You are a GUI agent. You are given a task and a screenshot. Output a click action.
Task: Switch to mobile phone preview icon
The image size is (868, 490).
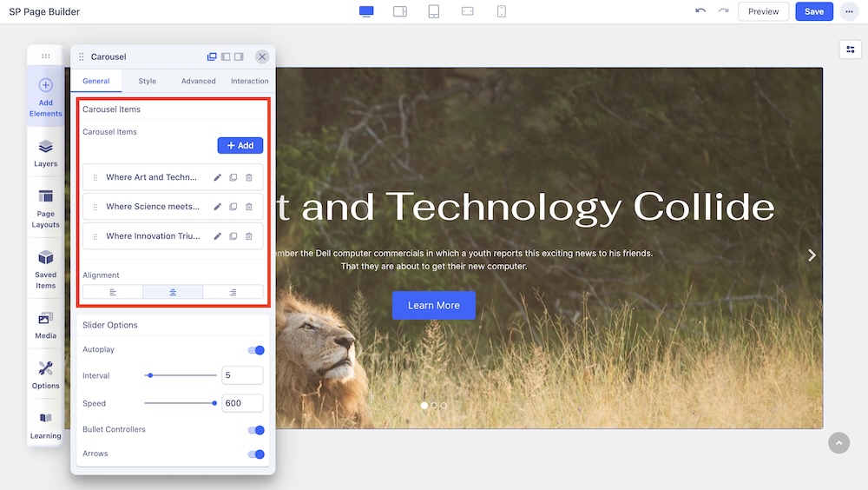501,11
